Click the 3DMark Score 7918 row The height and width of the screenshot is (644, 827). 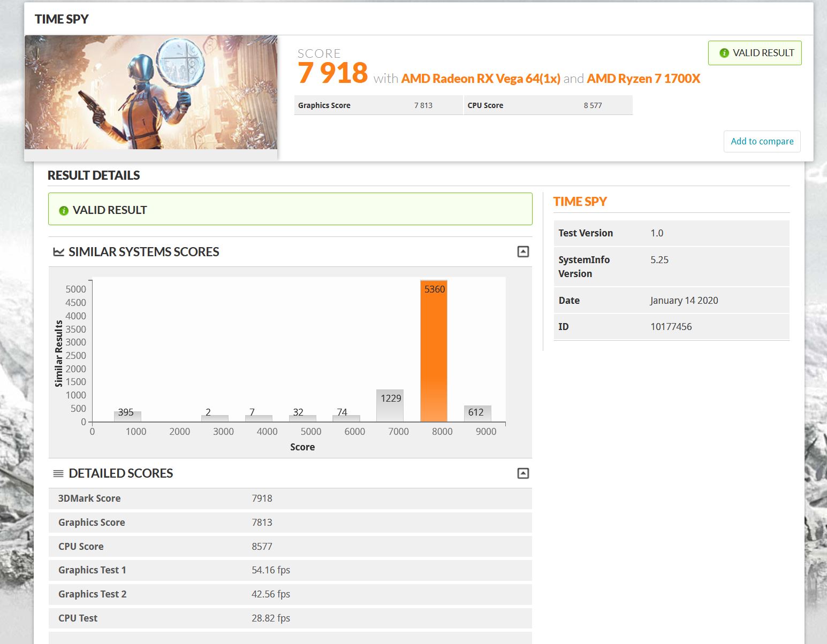tap(290, 499)
